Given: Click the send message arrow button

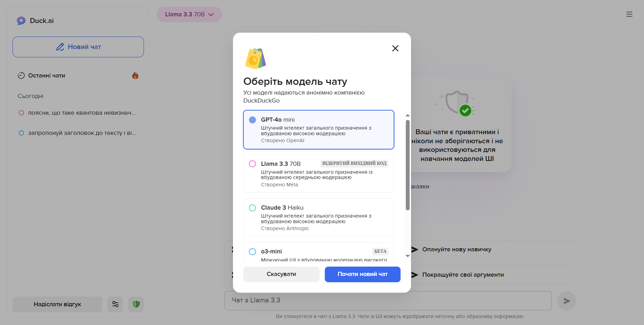Looking at the screenshot, I should [x=566, y=301].
